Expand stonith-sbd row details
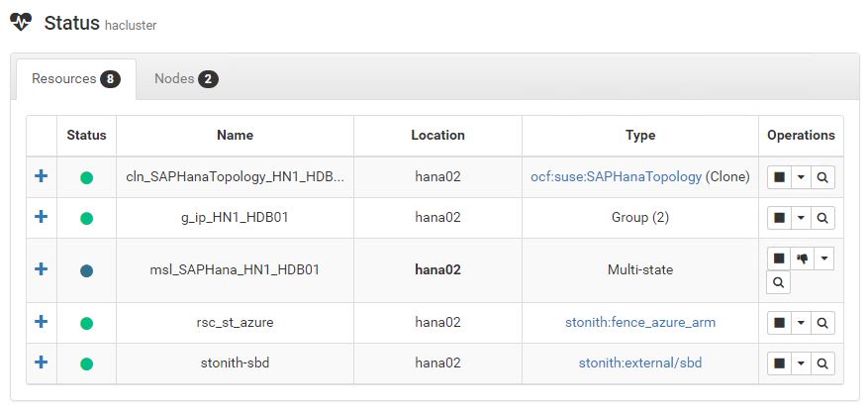 (x=41, y=363)
